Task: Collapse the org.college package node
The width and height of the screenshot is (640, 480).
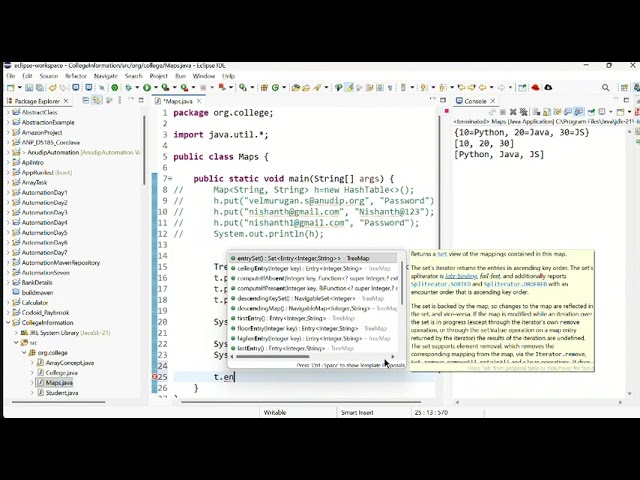Action: coord(24,353)
